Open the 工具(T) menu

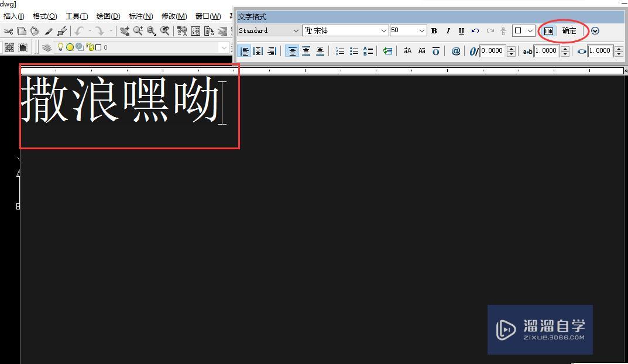click(x=77, y=16)
